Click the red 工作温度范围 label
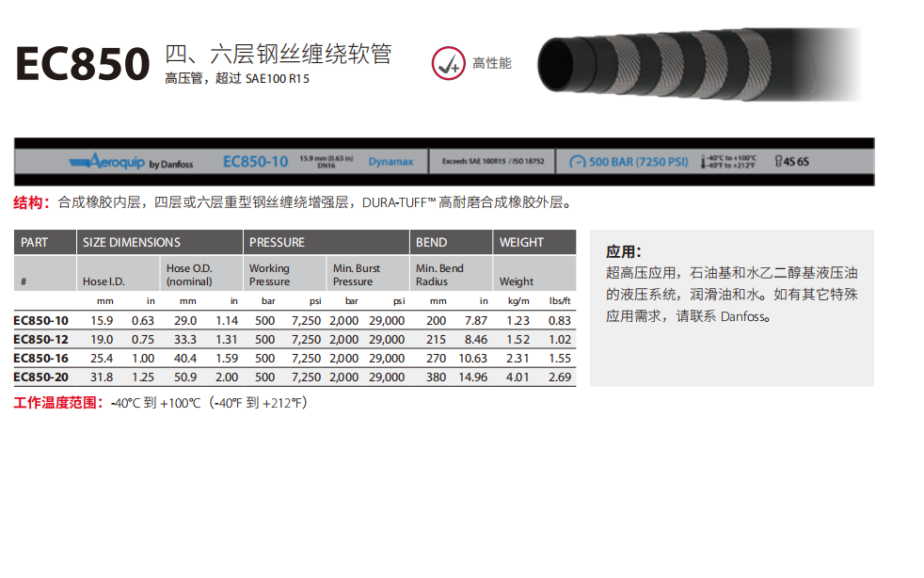Screen dimensions: 924x578 coord(56,403)
